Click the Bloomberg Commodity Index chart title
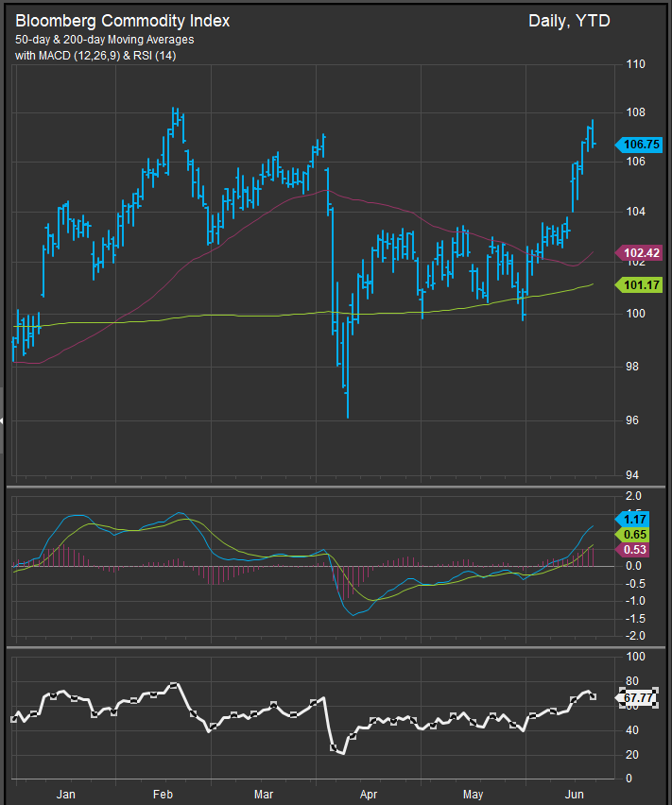The height and width of the screenshot is (805, 672). 122,21
